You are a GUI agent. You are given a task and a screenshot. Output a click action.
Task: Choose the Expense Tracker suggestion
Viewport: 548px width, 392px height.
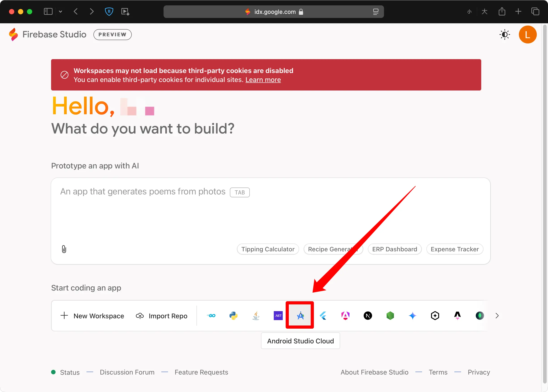[455, 249]
